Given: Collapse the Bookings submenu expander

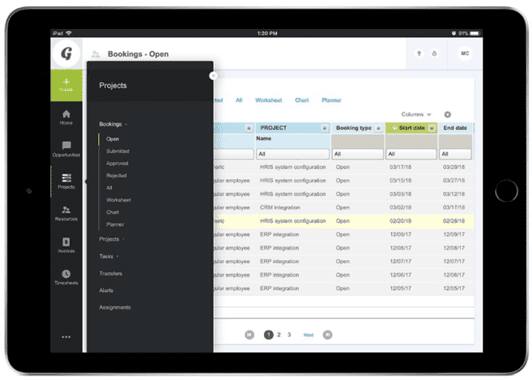Looking at the screenshot, I should 126,125.
